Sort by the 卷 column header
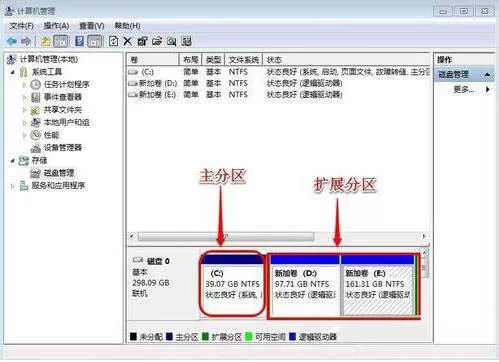 click(153, 60)
